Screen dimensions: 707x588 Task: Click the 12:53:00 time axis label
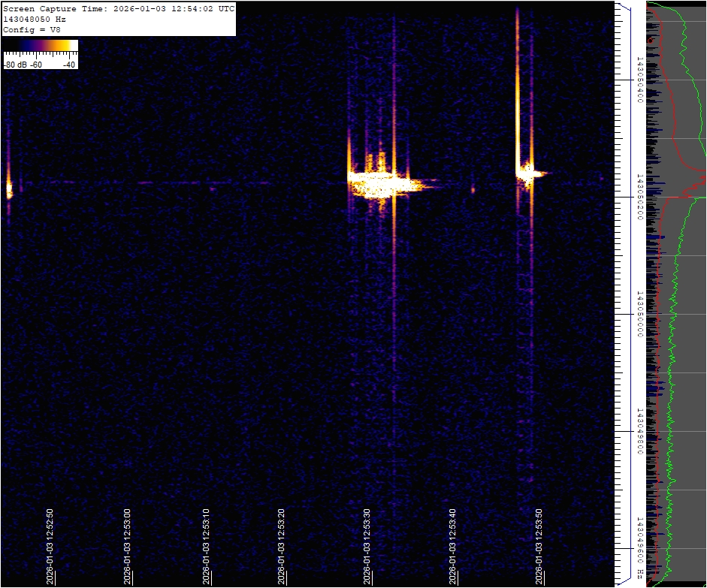[x=127, y=547]
